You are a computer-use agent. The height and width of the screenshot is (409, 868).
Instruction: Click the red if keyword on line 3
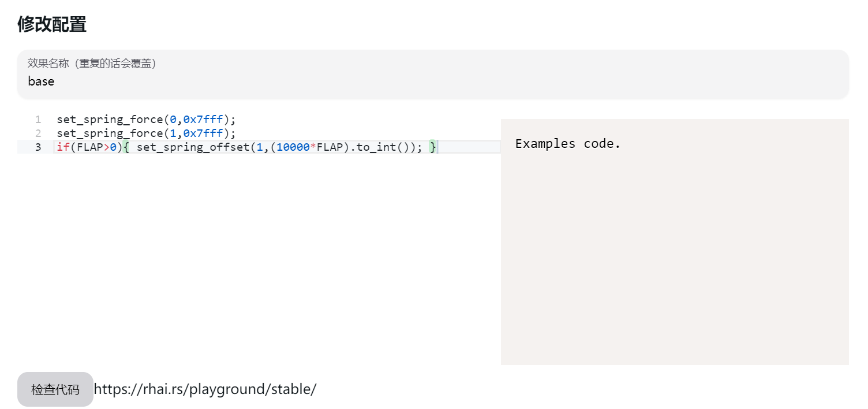63,147
